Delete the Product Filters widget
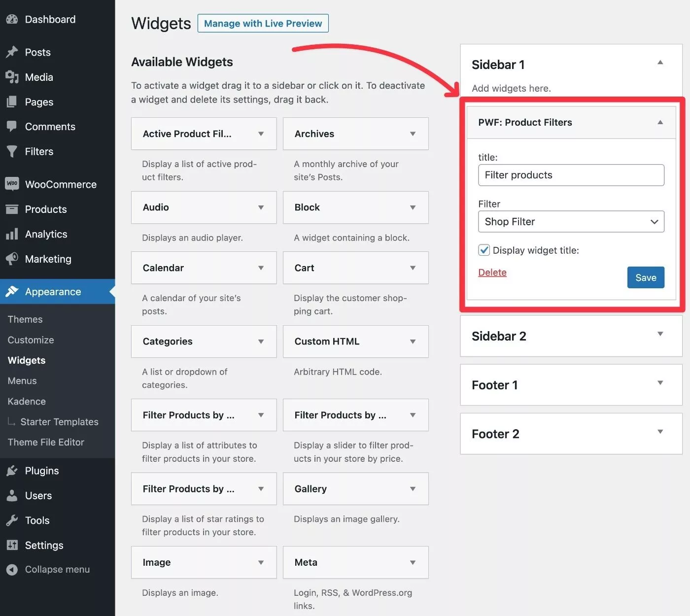This screenshot has height=616, width=690. tap(492, 273)
